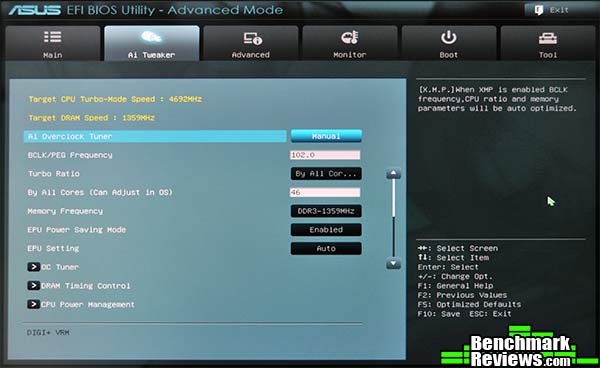Open the Memory Frequency DDR3-1359MHz dropdown
This screenshot has width=600, height=368.
(x=326, y=211)
